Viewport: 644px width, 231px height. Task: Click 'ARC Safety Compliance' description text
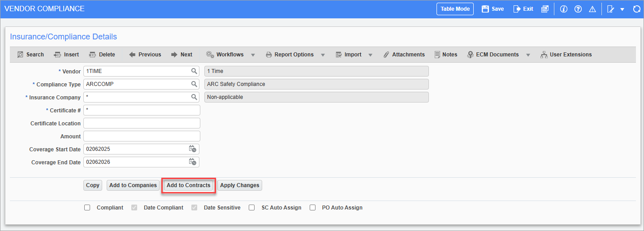[236, 84]
